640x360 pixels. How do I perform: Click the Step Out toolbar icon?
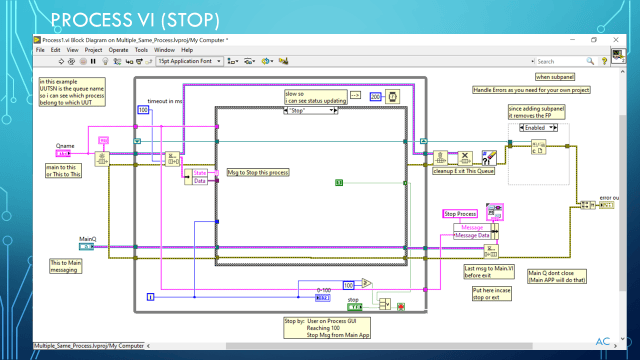(x=149, y=61)
